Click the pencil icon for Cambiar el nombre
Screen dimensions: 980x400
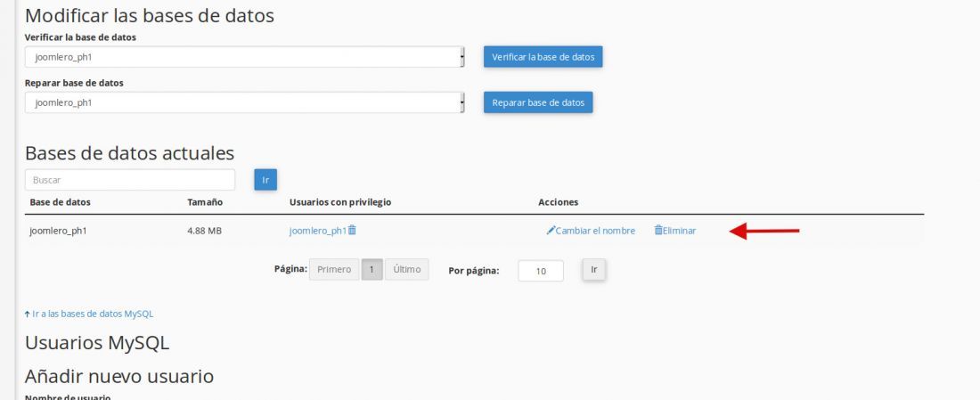pos(551,231)
